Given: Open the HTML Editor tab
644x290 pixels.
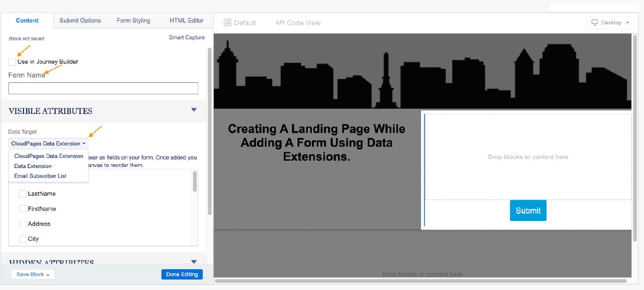Looking at the screenshot, I should click(x=186, y=21).
